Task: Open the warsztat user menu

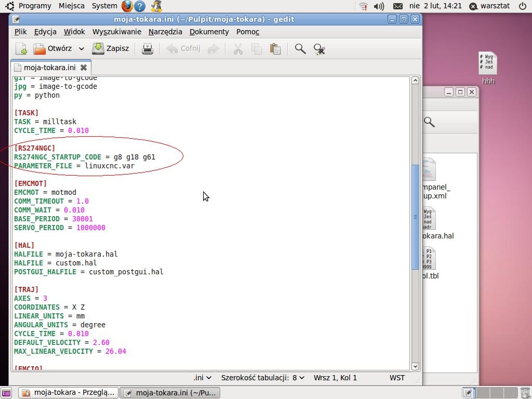Action: click(489, 6)
